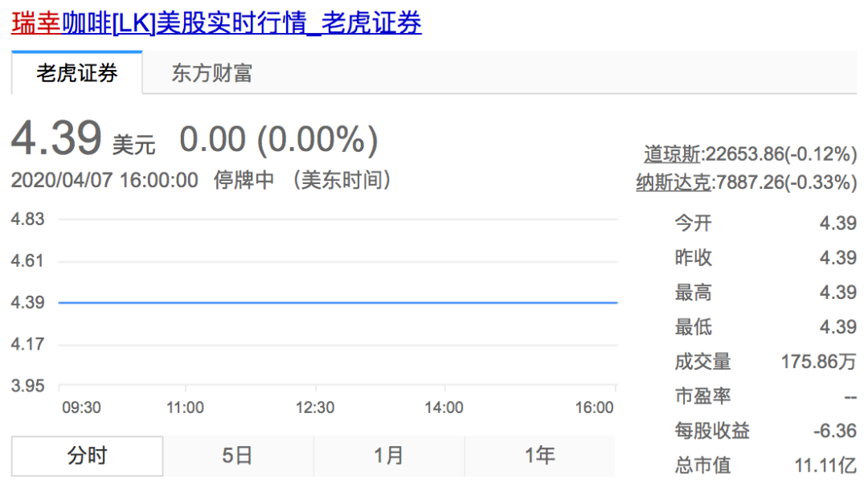Click the 最低 row label

pos(693,327)
